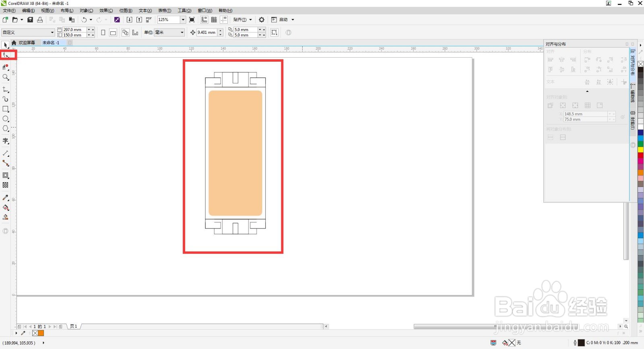Select the Drop Shadow effects tool
Viewport: 644px width, 349px height.
coord(6,175)
